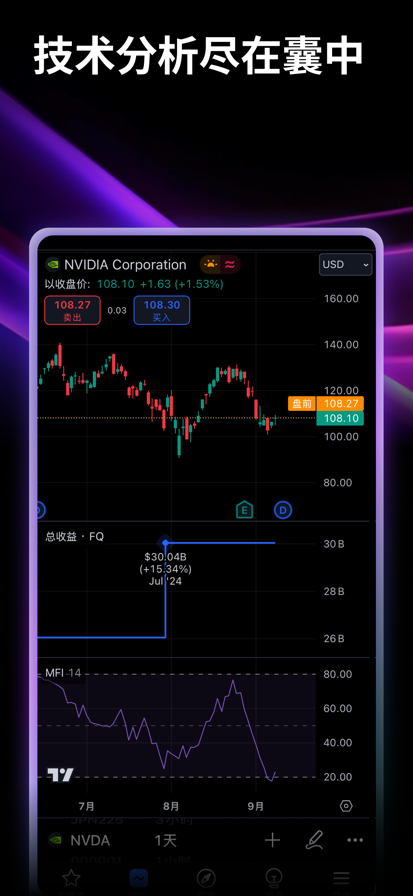Click the blue D dividend marker
The height and width of the screenshot is (896, 413).
(283, 509)
